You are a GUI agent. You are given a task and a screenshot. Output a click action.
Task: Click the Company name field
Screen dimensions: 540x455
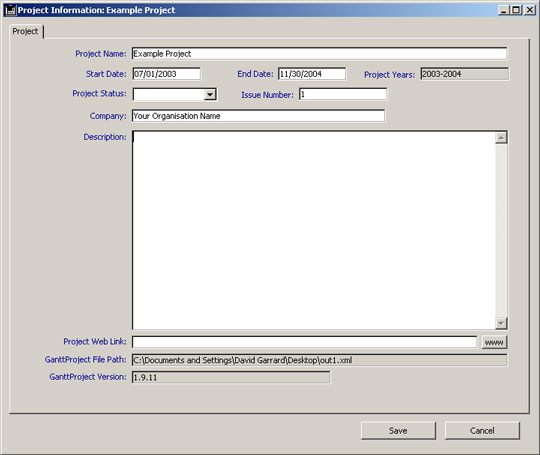(258, 116)
